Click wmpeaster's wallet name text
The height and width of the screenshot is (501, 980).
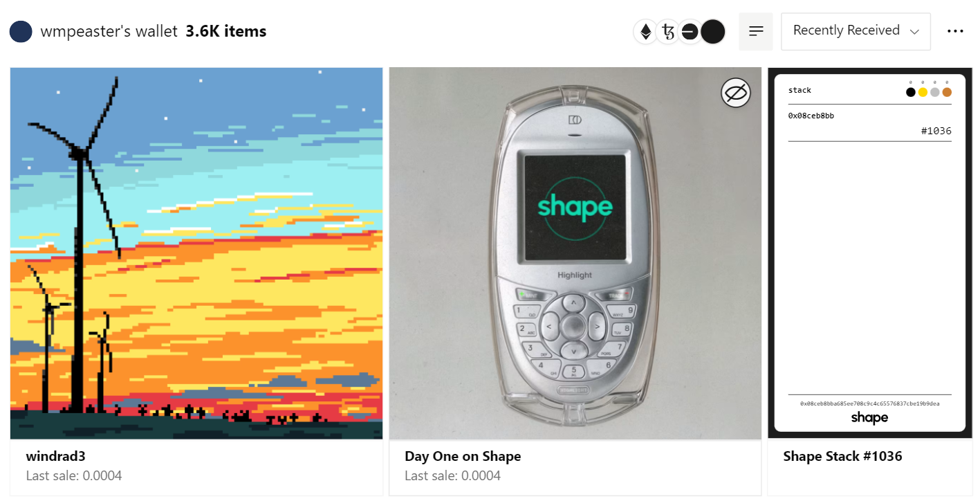[x=109, y=31]
